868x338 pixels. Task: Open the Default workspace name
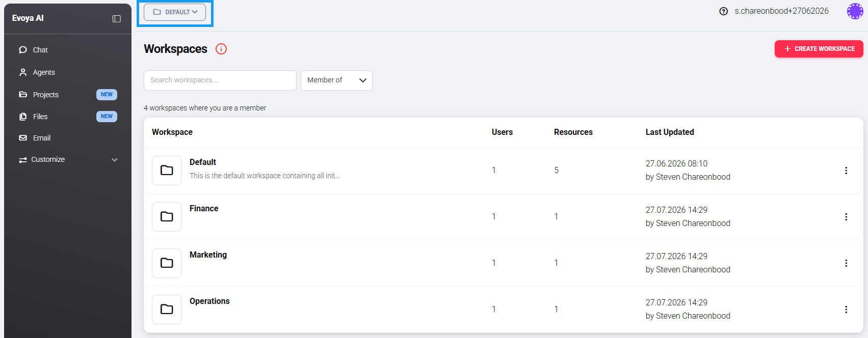point(203,162)
